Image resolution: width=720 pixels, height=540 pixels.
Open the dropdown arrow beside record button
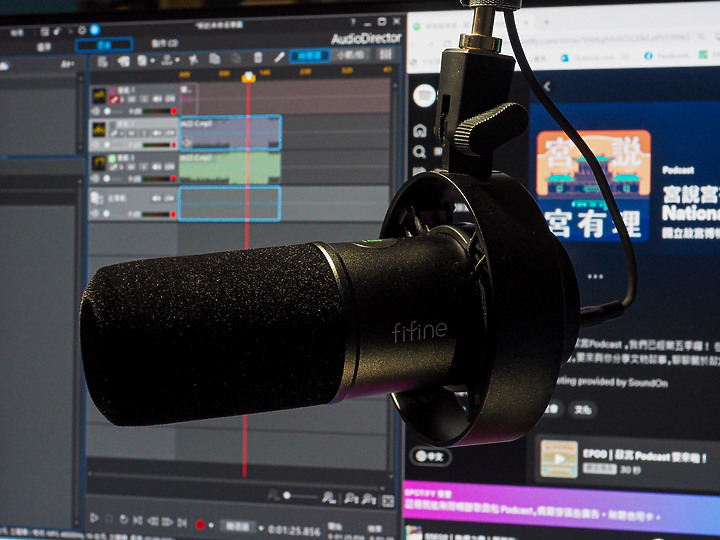pos(211,525)
